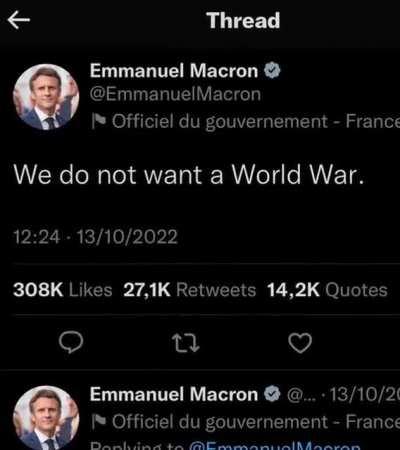
Task: Click the 12:24 · 13/10/2022 timestamp
Action: coord(95,237)
